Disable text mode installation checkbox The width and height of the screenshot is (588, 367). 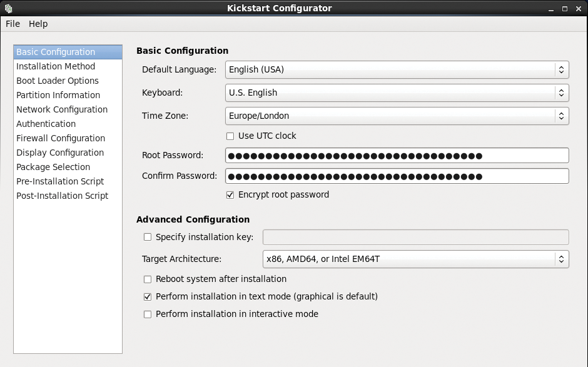tap(148, 296)
